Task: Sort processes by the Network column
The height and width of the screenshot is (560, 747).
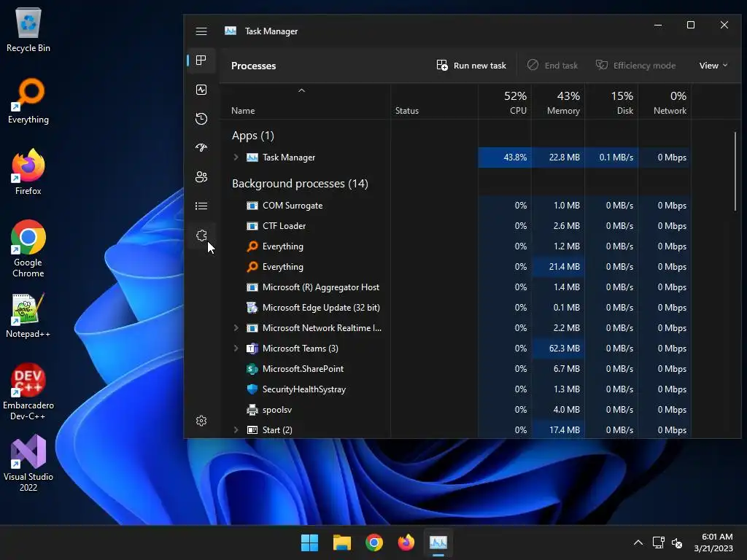Action: [x=665, y=102]
